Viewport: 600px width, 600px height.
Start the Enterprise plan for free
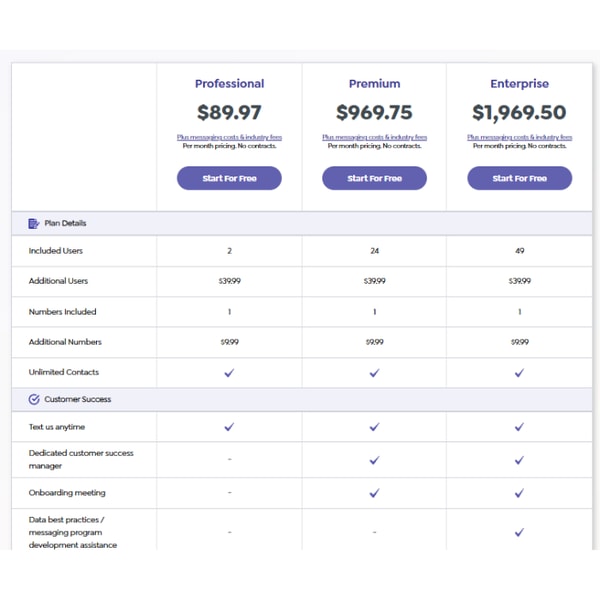pos(520,178)
